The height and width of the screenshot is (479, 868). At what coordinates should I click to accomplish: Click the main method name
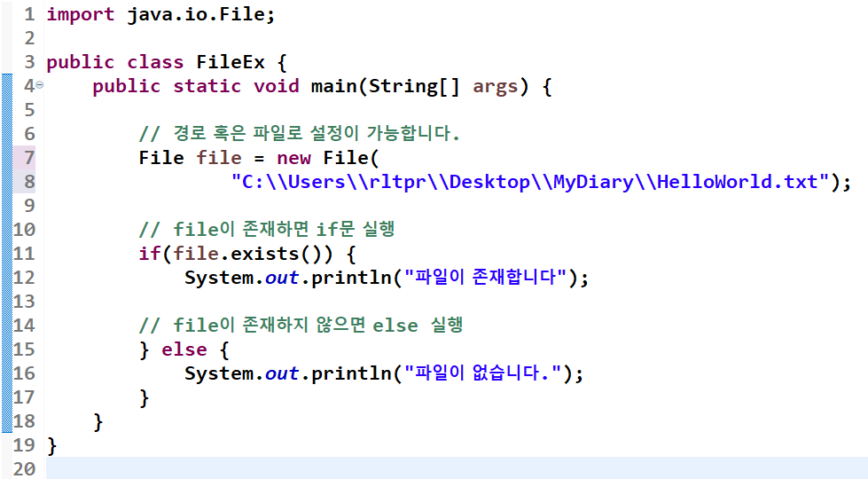333,86
